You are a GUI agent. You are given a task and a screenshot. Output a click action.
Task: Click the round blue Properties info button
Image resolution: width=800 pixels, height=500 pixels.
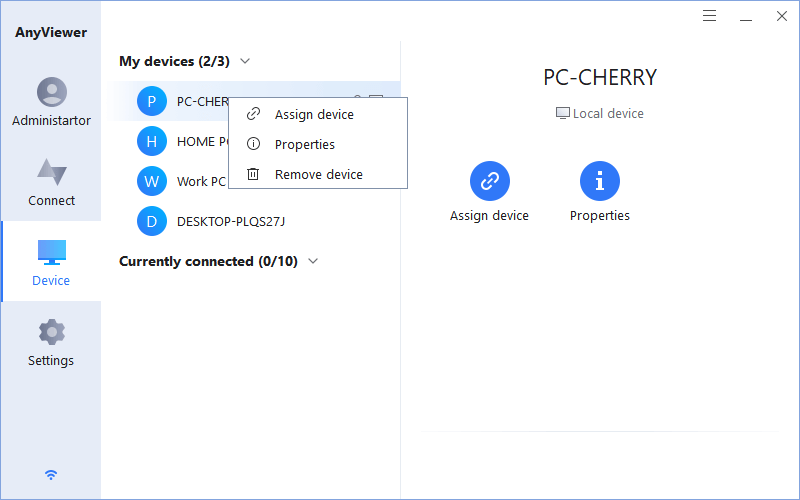[x=600, y=181]
